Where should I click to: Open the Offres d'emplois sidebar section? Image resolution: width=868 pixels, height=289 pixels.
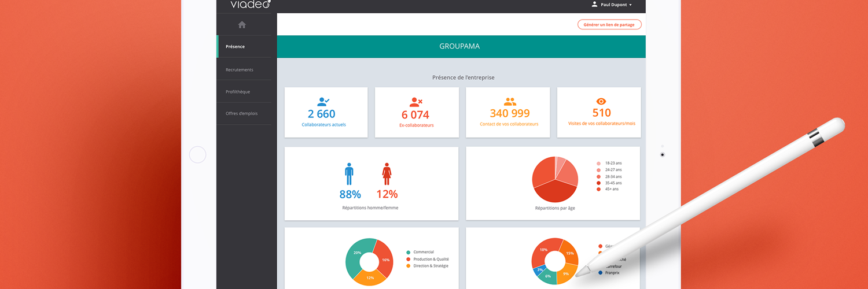pyautogui.click(x=244, y=113)
